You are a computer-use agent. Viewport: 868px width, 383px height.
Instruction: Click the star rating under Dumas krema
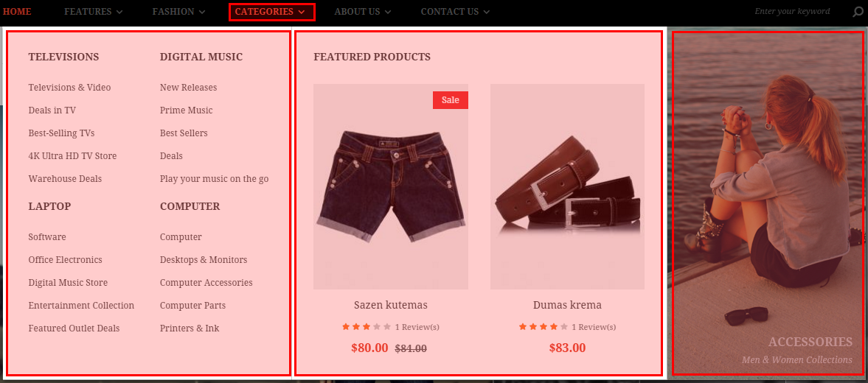point(543,326)
